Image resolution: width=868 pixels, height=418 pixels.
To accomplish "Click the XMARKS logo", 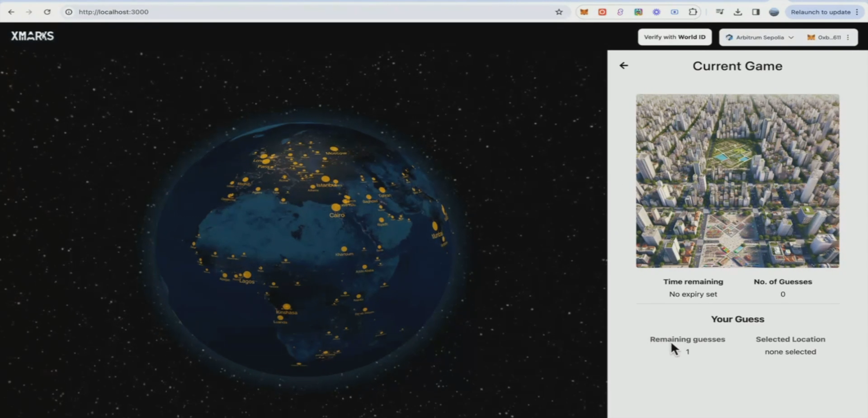I will [x=32, y=36].
